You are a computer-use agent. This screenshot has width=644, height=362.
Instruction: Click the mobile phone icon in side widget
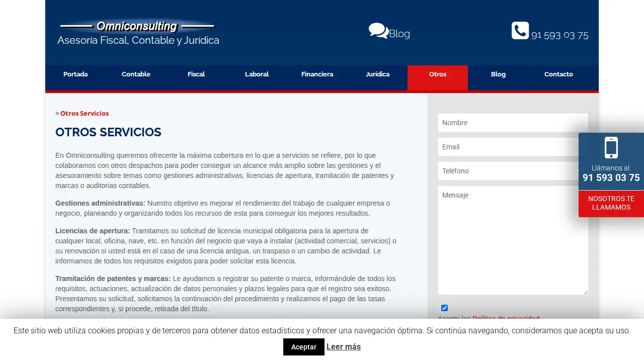click(x=611, y=148)
